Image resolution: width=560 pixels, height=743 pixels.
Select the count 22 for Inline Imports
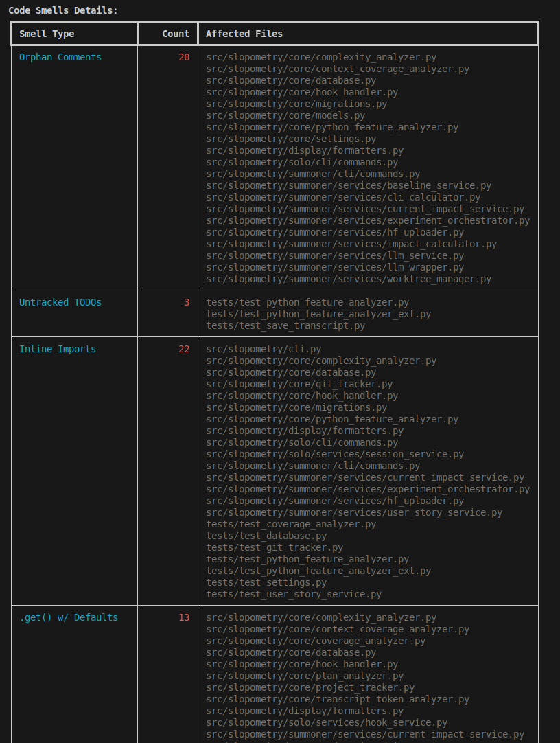[x=184, y=349]
